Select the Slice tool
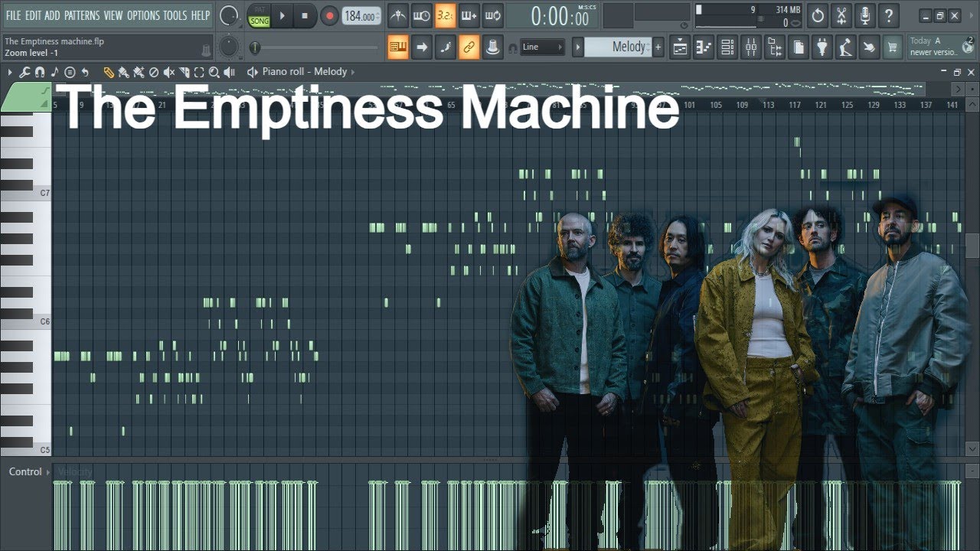This screenshot has width=980, height=551. (x=185, y=72)
